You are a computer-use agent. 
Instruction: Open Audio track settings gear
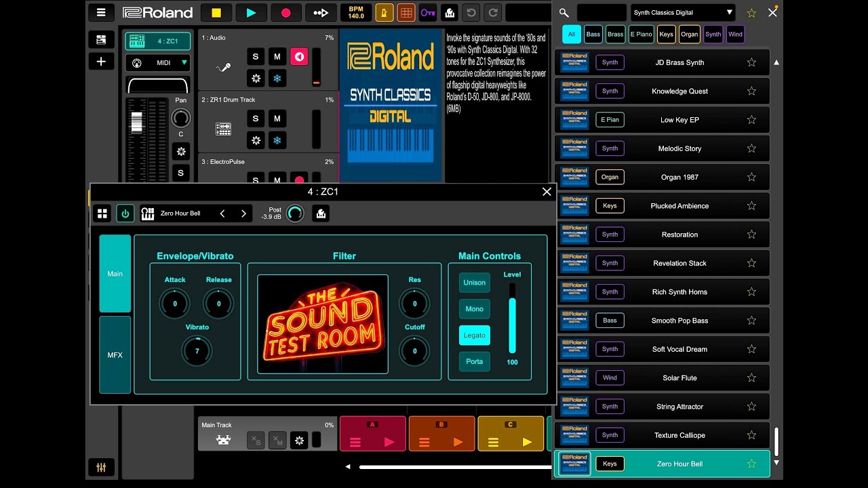[x=256, y=79]
